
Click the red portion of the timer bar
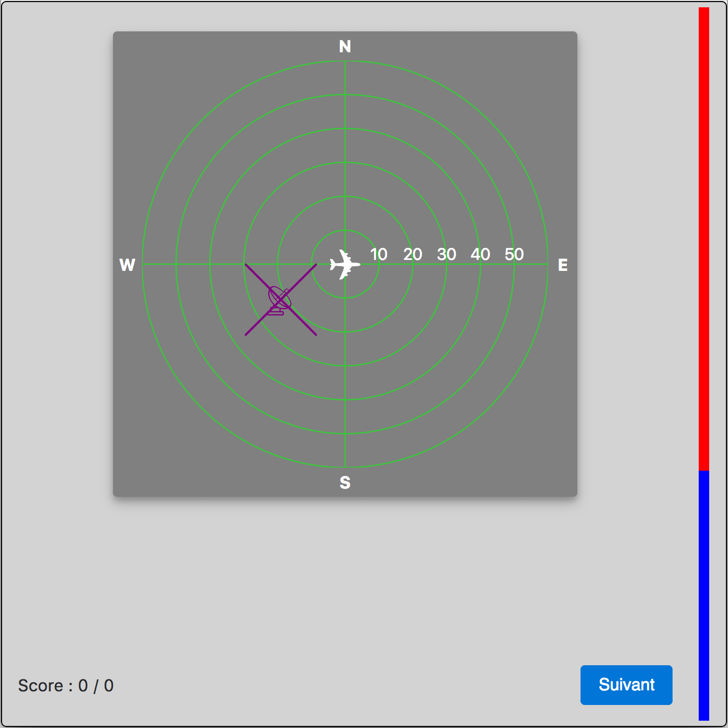click(x=704, y=239)
